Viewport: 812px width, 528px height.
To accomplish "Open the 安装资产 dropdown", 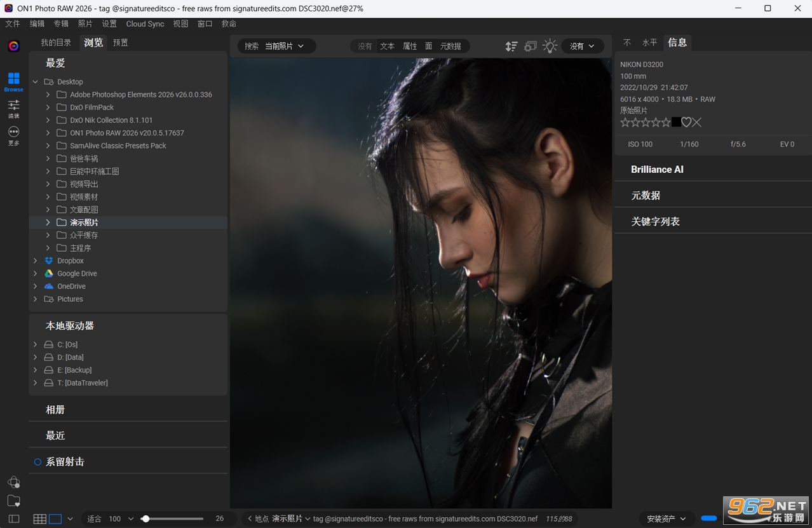I will point(667,518).
